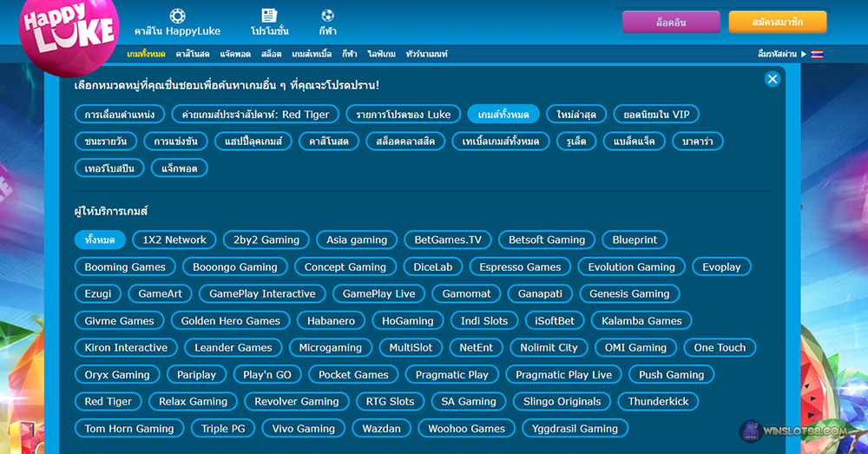Choose Booming Games provider
Viewport: 868px width, 454px height.
pos(125,266)
